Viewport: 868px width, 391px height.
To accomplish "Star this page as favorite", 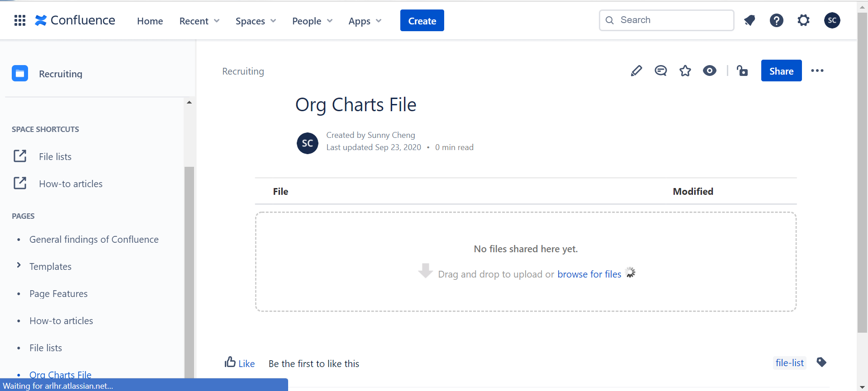I will click(685, 71).
